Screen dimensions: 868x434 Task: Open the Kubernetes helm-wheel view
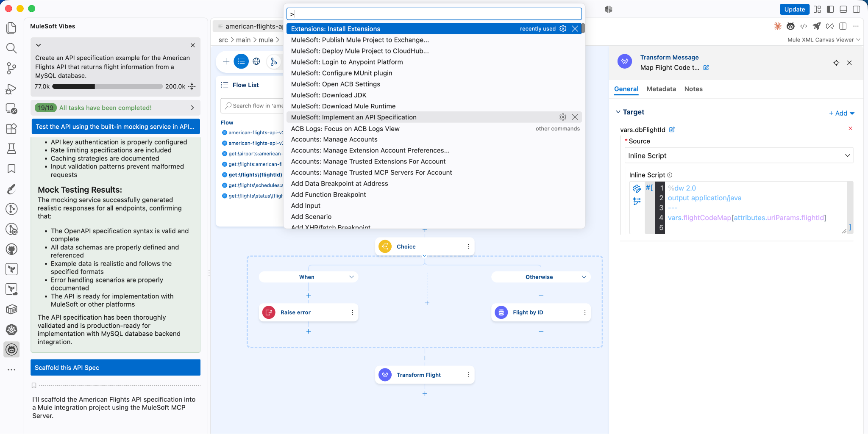coord(11,329)
